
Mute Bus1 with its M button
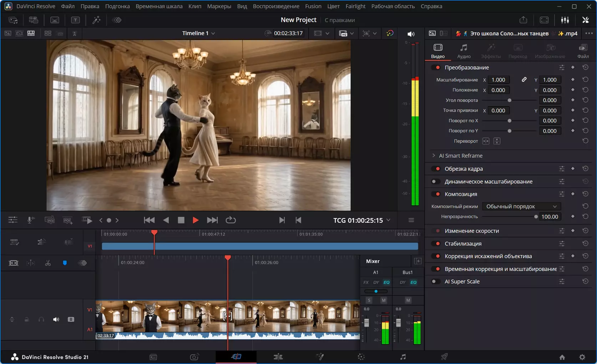coord(408,300)
